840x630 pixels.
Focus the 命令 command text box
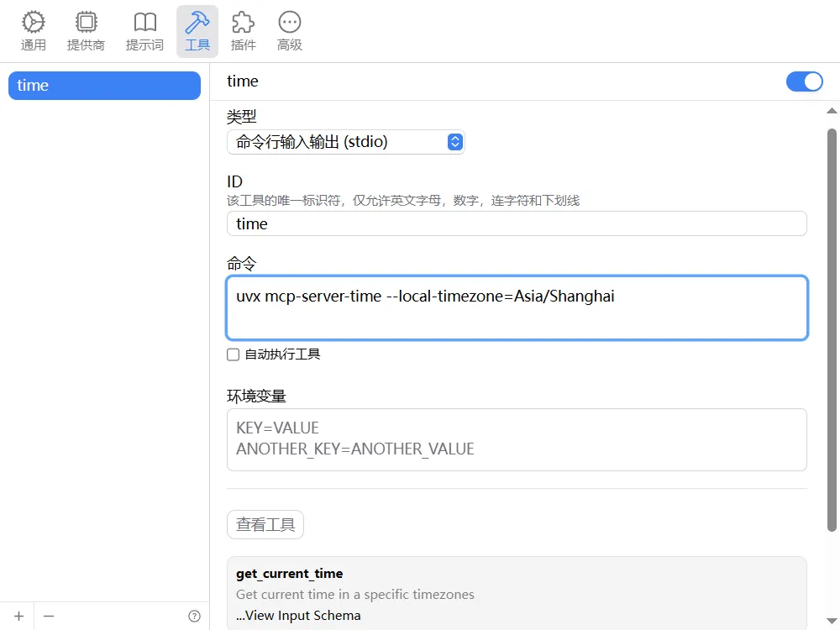click(x=517, y=307)
